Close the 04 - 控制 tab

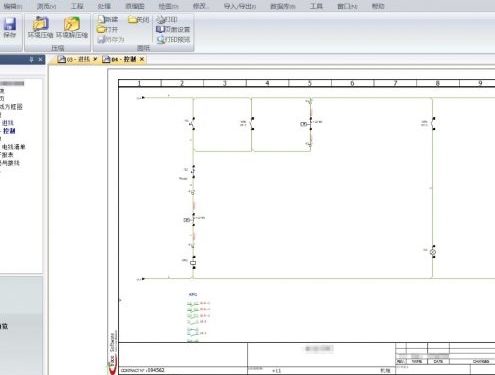click(x=142, y=59)
